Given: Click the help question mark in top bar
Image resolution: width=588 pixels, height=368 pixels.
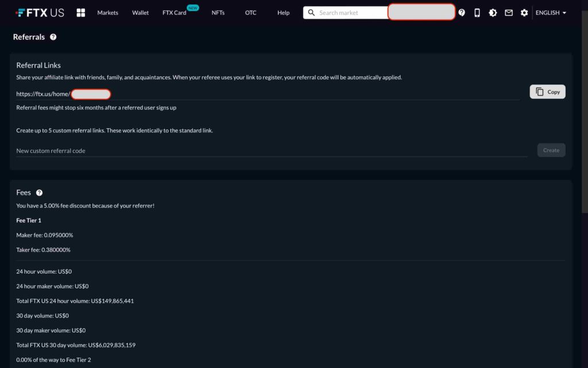Looking at the screenshot, I should click(x=462, y=12).
